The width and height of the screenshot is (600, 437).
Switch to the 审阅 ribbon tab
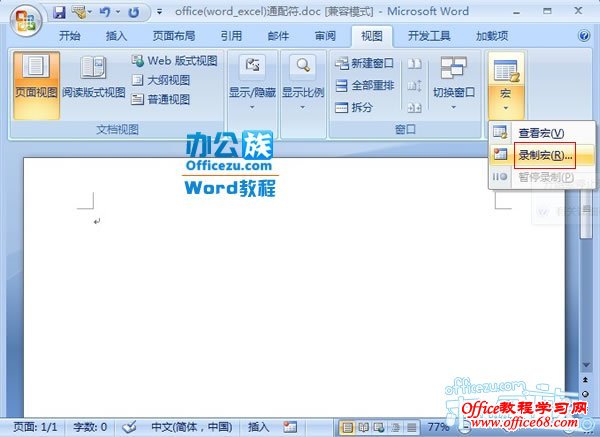point(325,36)
